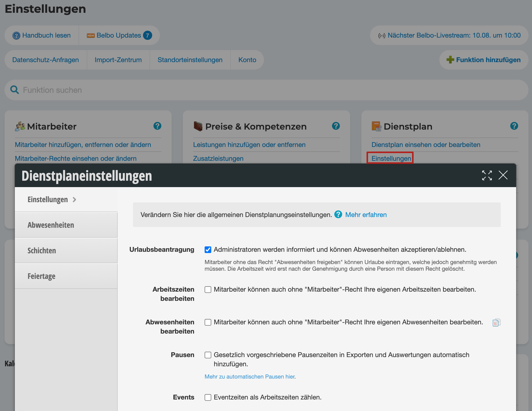
Task: Click the Funktion hinzufügen button
Action: point(484,60)
